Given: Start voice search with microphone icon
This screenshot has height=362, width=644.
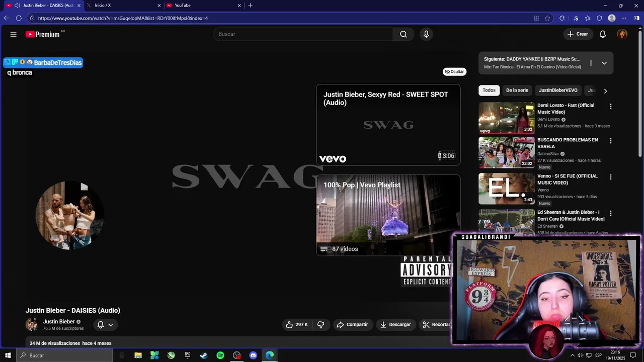Looking at the screenshot, I should pyautogui.click(x=426, y=34).
